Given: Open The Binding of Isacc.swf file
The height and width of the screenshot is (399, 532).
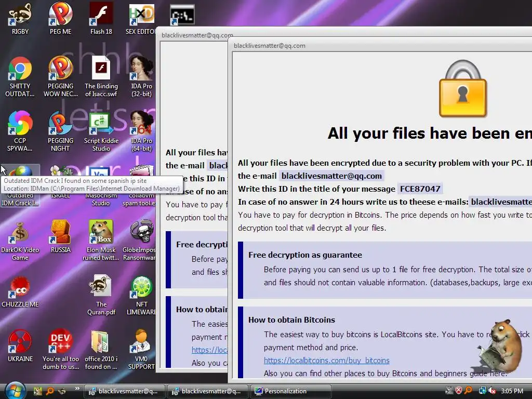Looking at the screenshot, I should tap(101, 77).
